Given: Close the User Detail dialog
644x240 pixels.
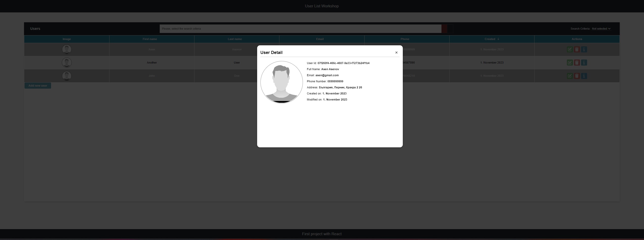Looking at the screenshot, I should coord(396,53).
